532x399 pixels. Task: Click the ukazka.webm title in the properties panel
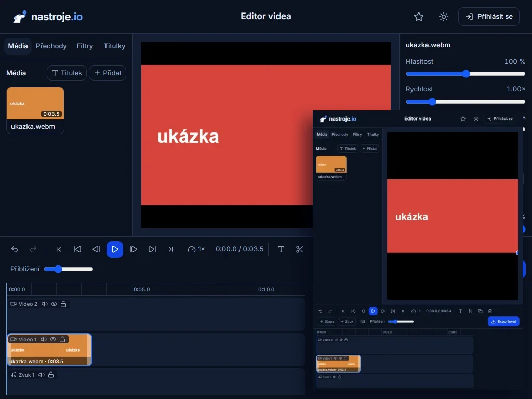coord(428,45)
